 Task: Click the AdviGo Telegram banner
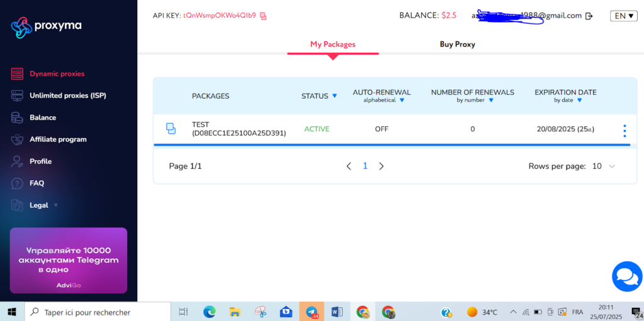coord(69,260)
